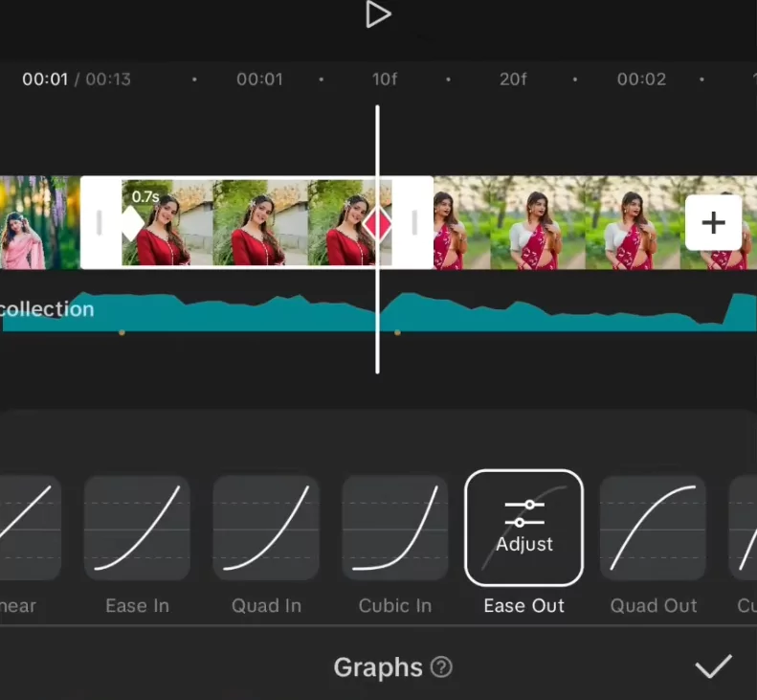Click the second beat marker dot under the audio track
The height and width of the screenshot is (700, 757).
tap(397, 332)
